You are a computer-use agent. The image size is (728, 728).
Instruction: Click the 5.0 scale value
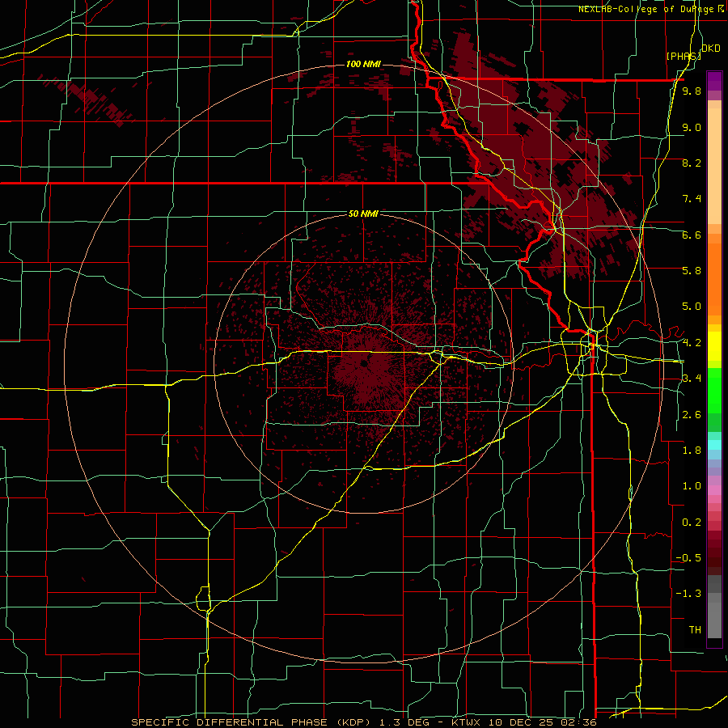tap(692, 307)
